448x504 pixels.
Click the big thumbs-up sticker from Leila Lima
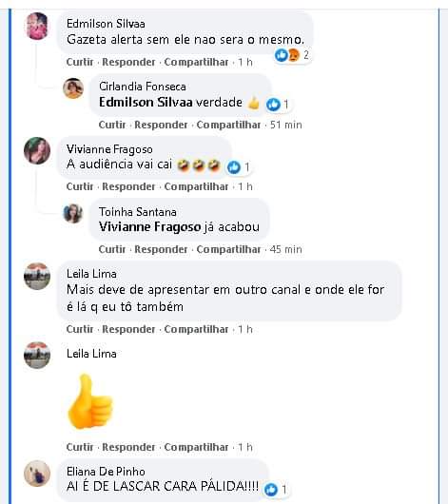point(90,400)
